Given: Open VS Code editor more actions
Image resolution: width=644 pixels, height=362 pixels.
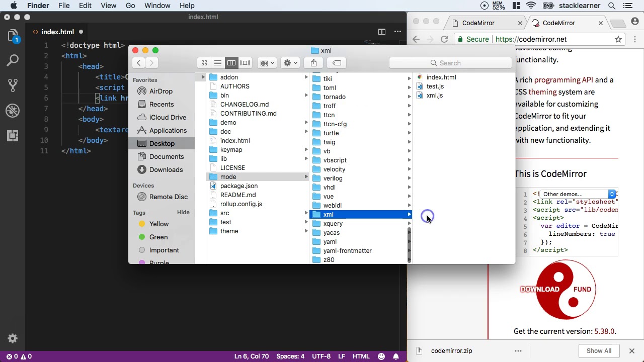Looking at the screenshot, I should (x=397, y=32).
